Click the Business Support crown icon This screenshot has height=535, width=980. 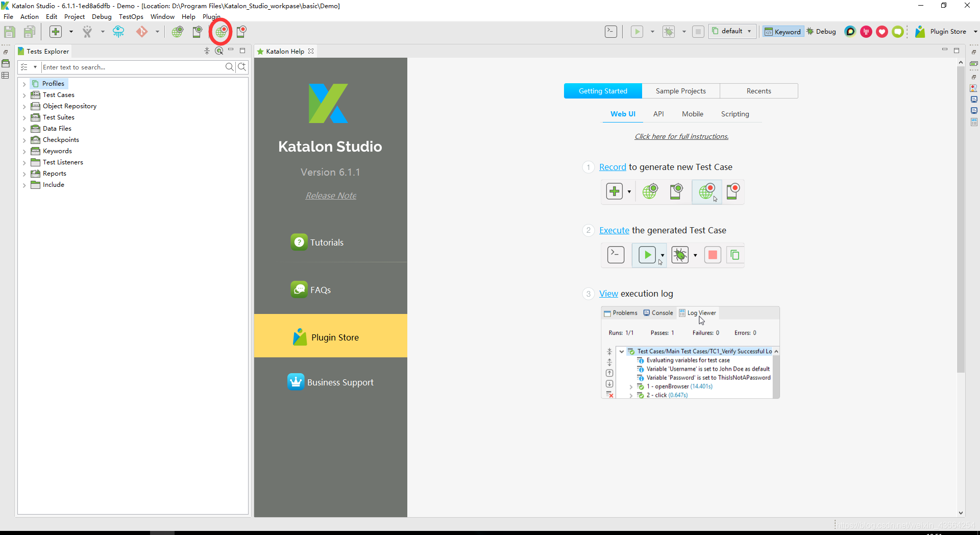pos(296,382)
